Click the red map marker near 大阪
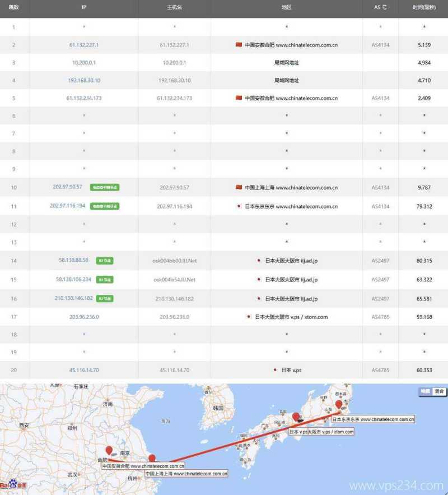This screenshot has width=448, height=495. coord(296,416)
